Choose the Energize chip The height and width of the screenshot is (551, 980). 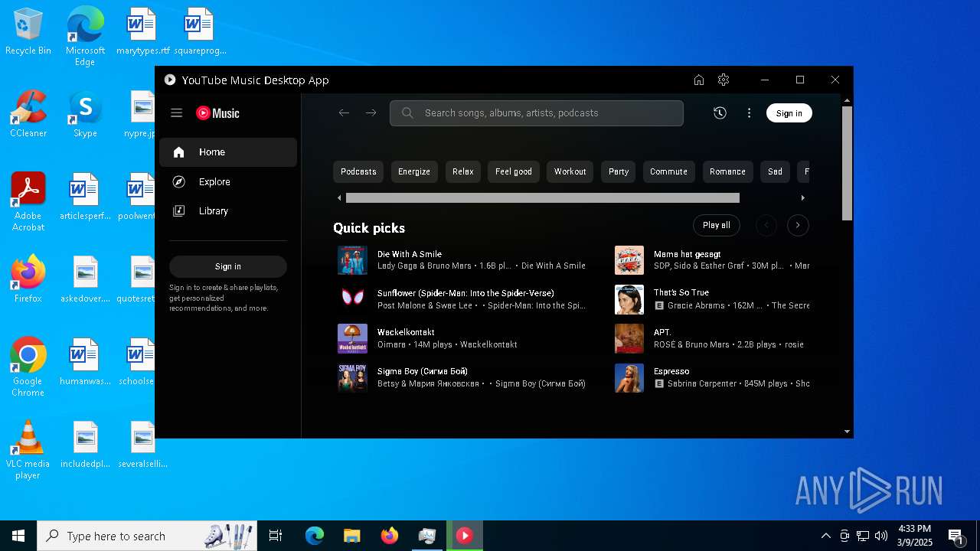(414, 171)
